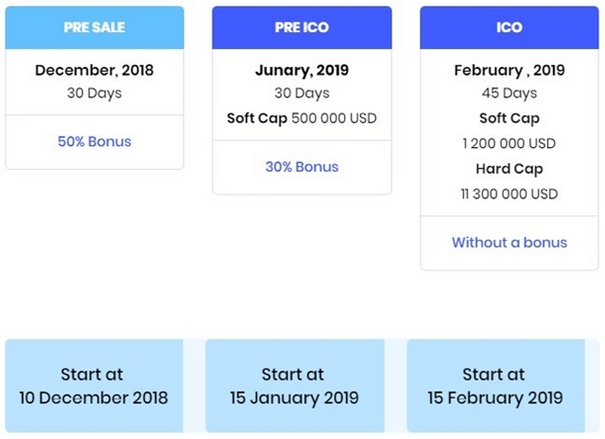Image resolution: width=605 pixels, height=439 pixels.
Task: Select the Junary, 2019 heading
Action: [x=301, y=71]
